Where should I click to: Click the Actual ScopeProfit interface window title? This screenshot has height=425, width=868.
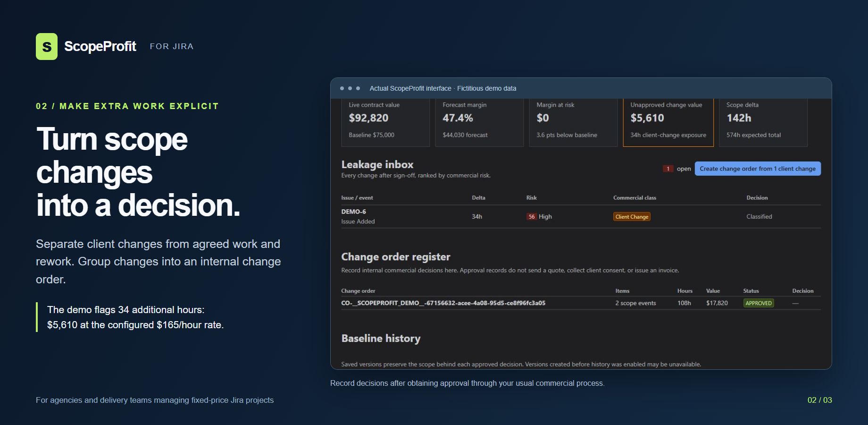[443, 88]
